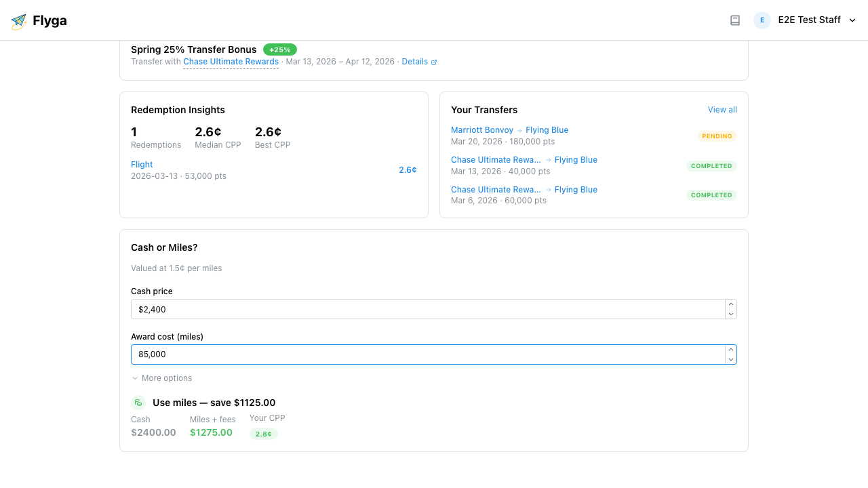Expand More options
Viewport: 868px width, 488px height.
(x=161, y=378)
